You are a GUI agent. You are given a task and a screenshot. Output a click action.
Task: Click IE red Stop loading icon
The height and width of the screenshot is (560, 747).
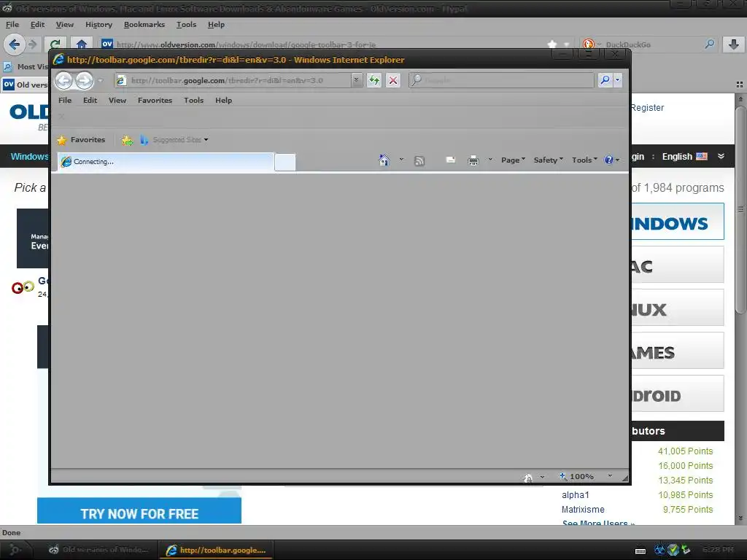tap(393, 80)
